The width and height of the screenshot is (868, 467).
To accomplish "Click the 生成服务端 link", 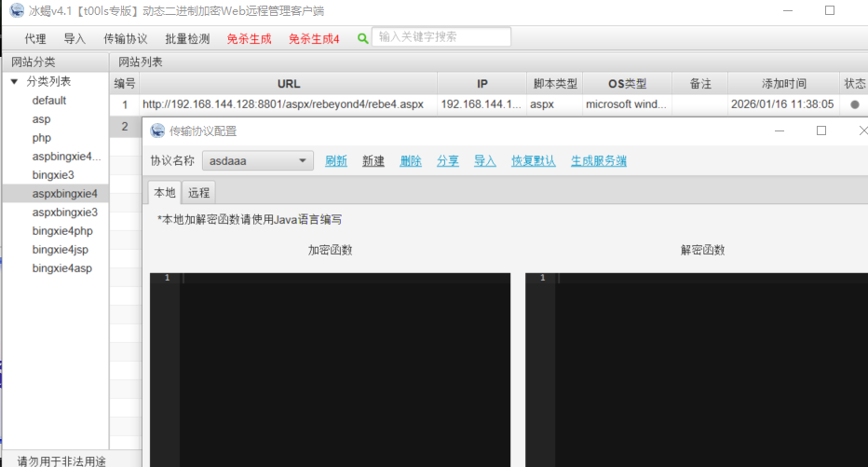I will (x=599, y=161).
